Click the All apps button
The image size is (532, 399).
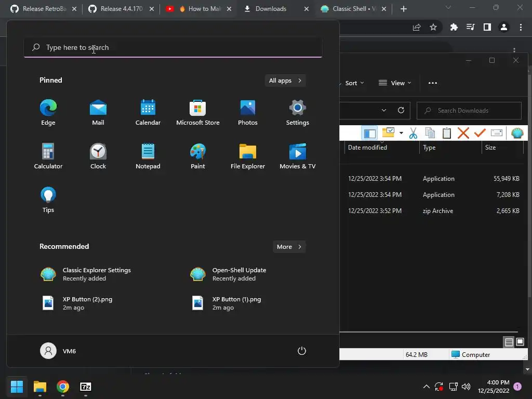[x=285, y=81]
